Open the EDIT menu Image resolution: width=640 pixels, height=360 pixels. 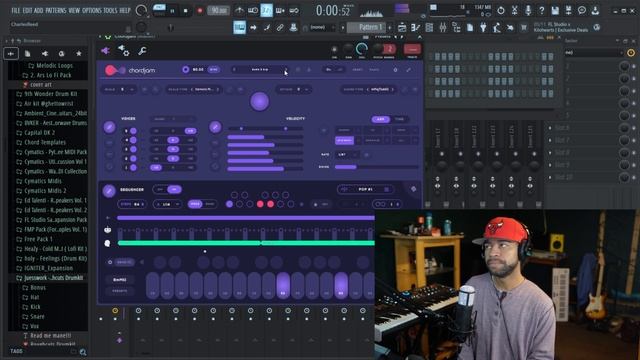click(27, 10)
